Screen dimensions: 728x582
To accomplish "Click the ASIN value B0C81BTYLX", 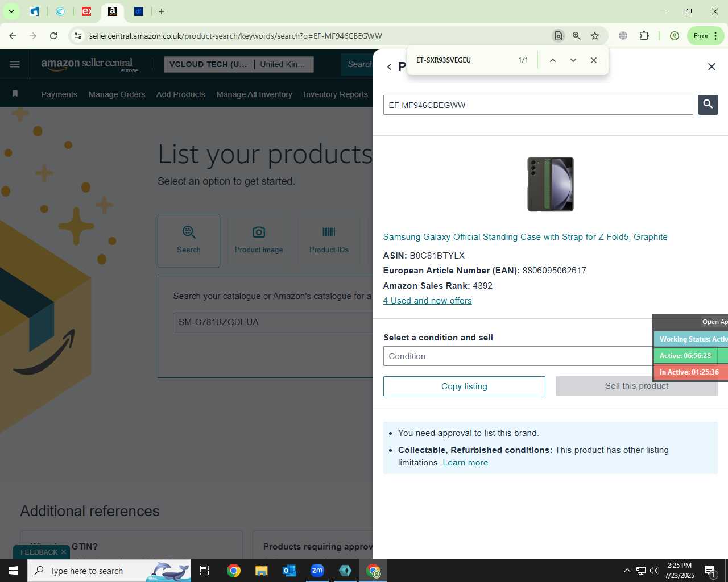I will tap(437, 256).
